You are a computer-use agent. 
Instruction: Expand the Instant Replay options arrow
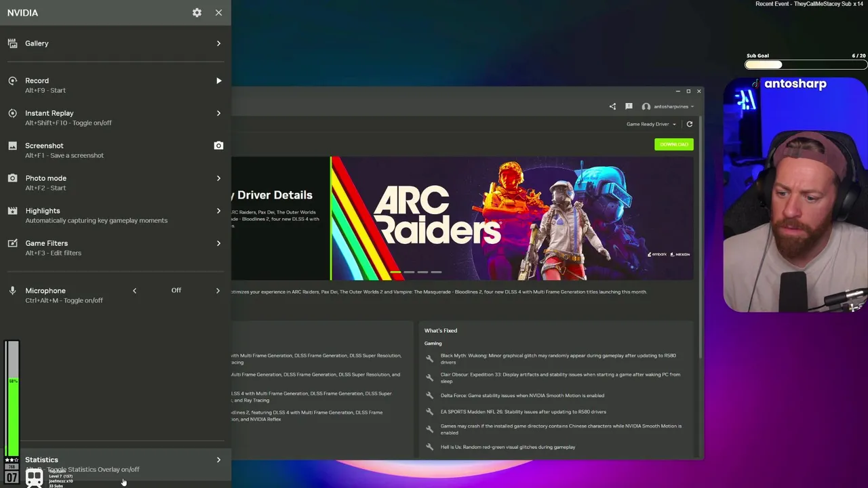[218, 113]
